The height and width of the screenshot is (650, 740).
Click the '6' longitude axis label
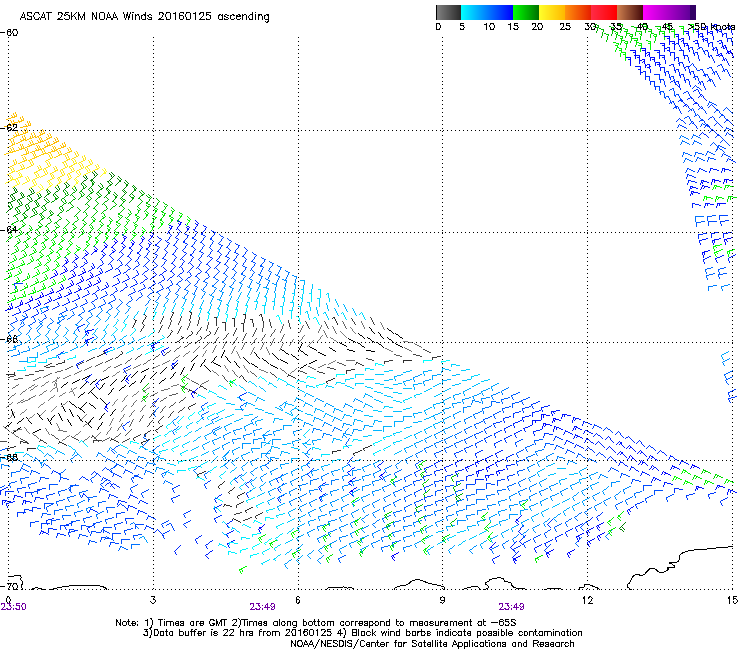(298, 600)
